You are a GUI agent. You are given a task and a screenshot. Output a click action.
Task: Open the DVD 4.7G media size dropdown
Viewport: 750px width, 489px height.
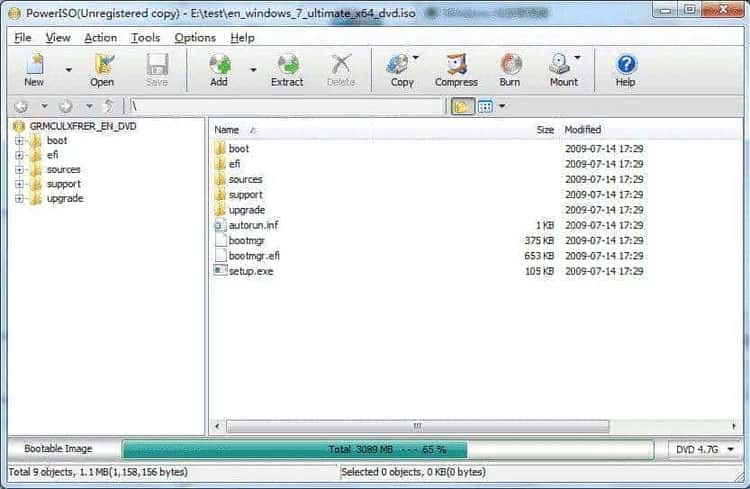pos(704,449)
